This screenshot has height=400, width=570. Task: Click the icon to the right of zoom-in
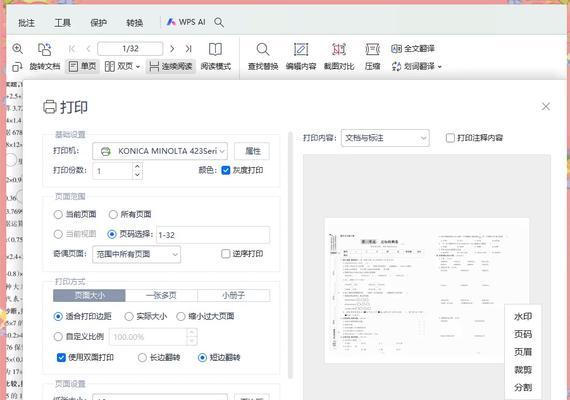pos(45,49)
